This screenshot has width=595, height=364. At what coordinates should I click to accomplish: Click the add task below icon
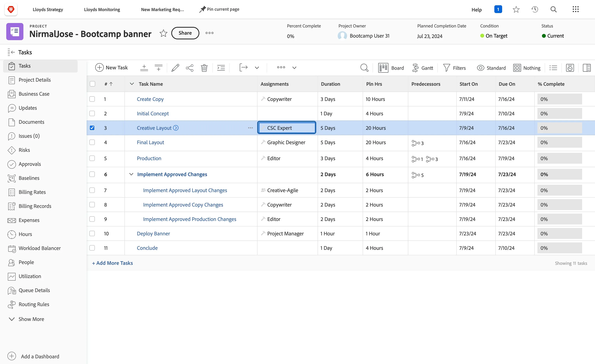[x=158, y=68]
